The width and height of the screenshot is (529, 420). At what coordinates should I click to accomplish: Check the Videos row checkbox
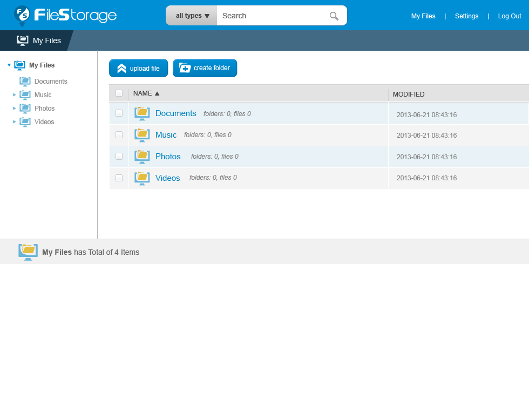[x=119, y=178]
